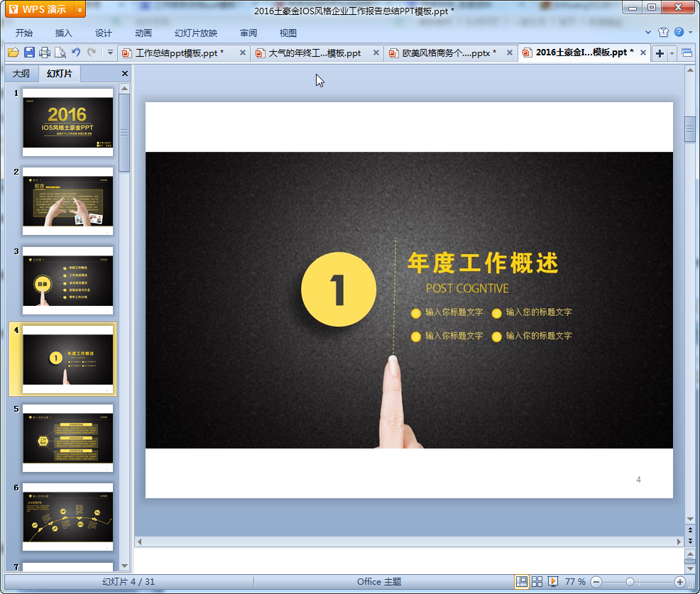Open the 审阅 menu tab
This screenshot has height=594, width=700.
click(248, 33)
